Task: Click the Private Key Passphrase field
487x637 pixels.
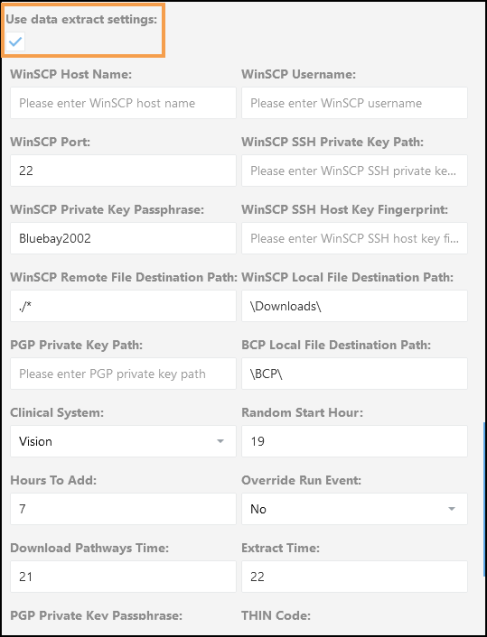Action: [x=123, y=238]
